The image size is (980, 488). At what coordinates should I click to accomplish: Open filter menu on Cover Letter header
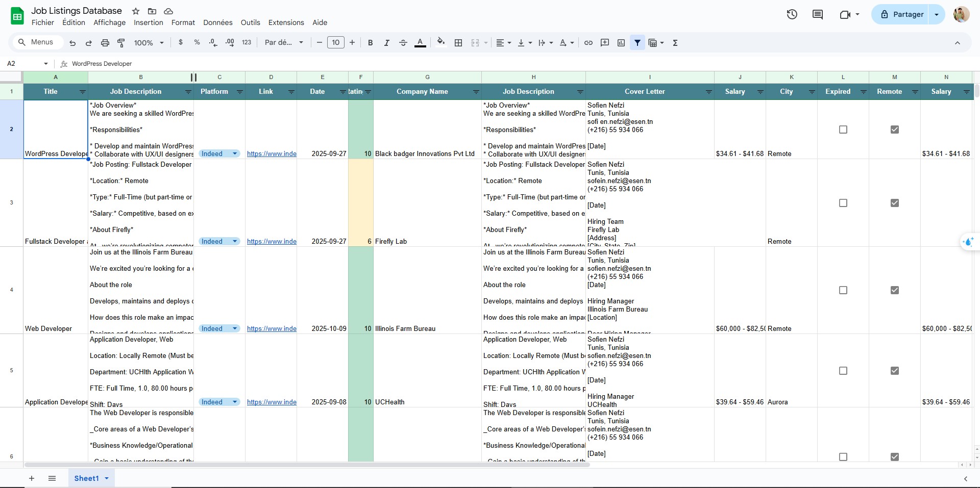(x=708, y=92)
